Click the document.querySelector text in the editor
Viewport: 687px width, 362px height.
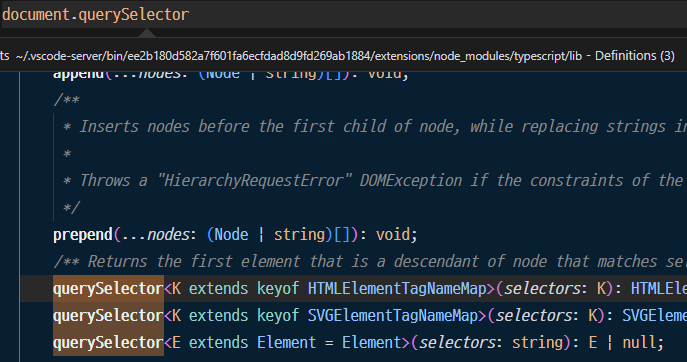tap(96, 14)
